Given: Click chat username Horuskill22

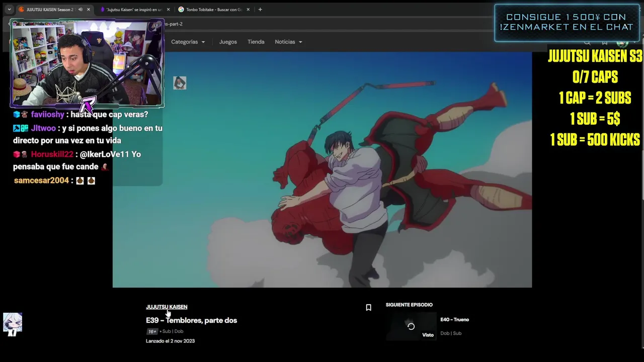Looking at the screenshot, I should pos(52,154).
